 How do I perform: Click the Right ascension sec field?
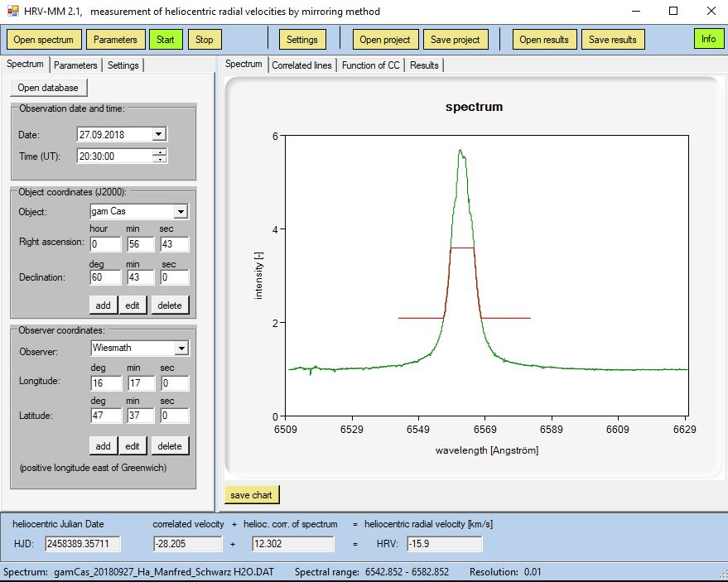(175, 244)
